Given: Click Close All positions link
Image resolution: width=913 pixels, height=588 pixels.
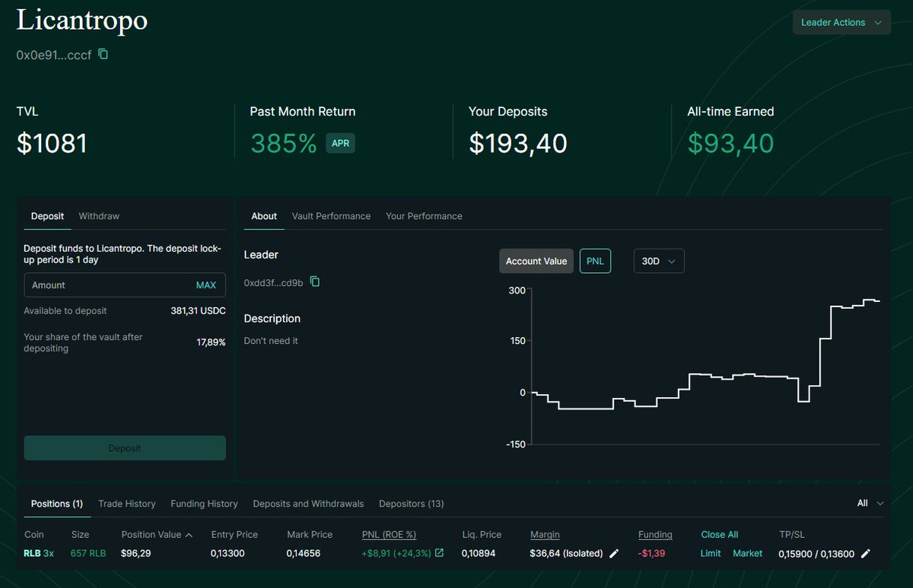Looking at the screenshot, I should pos(720,534).
